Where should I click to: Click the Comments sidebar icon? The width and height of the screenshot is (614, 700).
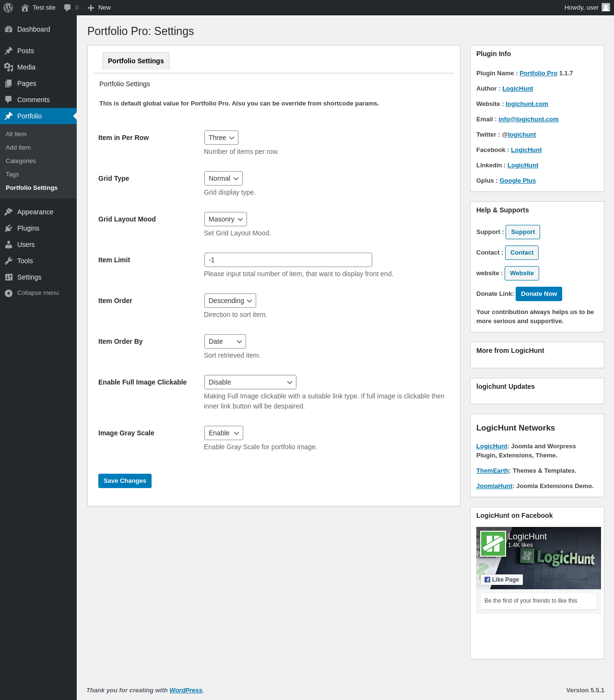[x=9, y=100]
